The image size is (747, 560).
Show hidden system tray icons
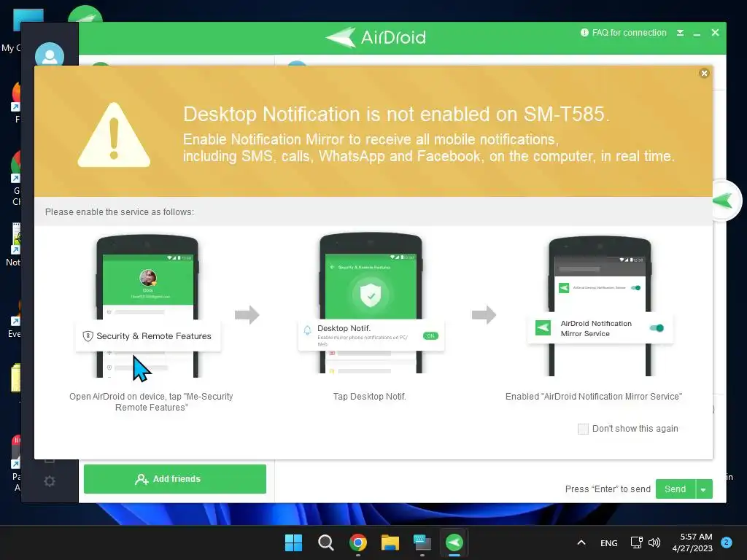point(581,542)
